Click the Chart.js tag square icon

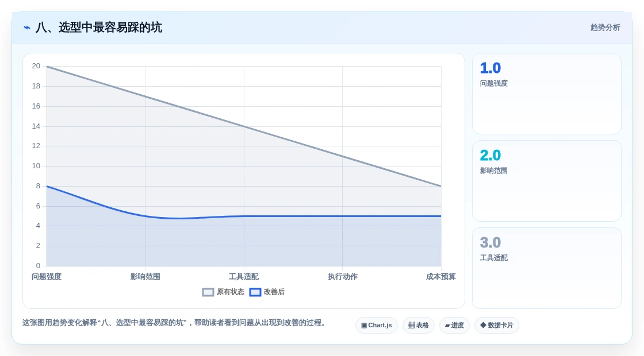364,325
